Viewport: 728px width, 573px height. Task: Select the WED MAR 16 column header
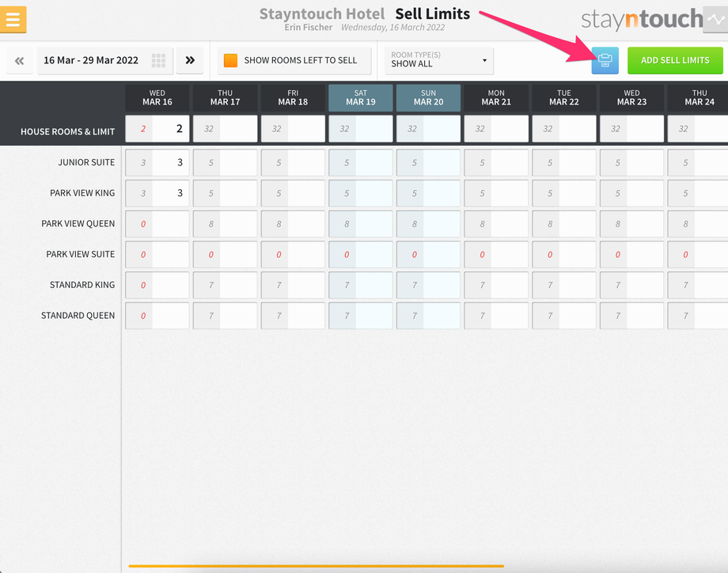pyautogui.click(x=157, y=97)
